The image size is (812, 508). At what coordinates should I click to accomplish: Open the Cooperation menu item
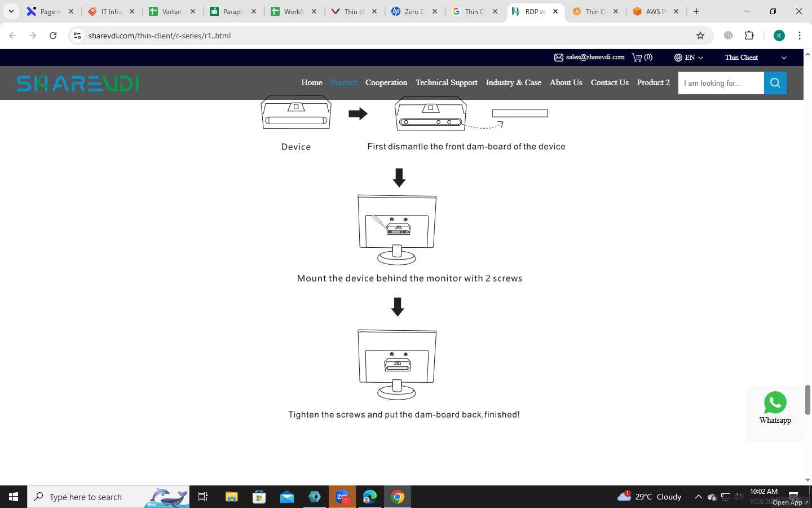coord(386,82)
